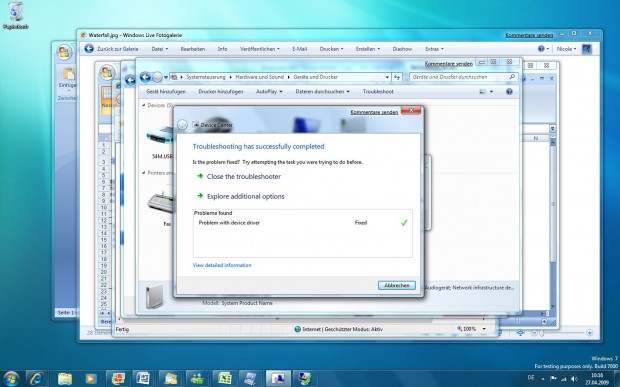Click 'Close the troubleshooter' option

[244, 177]
